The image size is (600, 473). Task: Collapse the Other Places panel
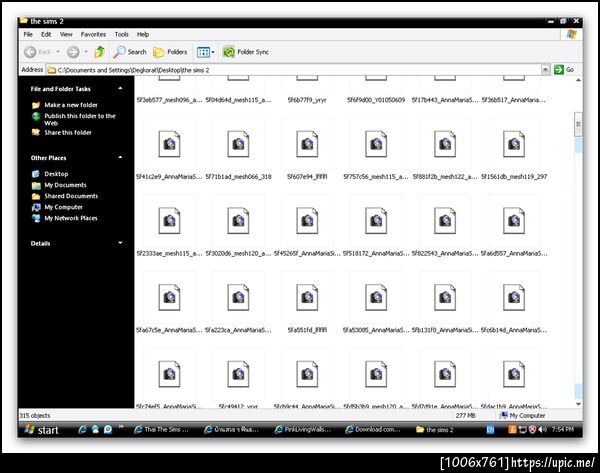[x=120, y=157]
